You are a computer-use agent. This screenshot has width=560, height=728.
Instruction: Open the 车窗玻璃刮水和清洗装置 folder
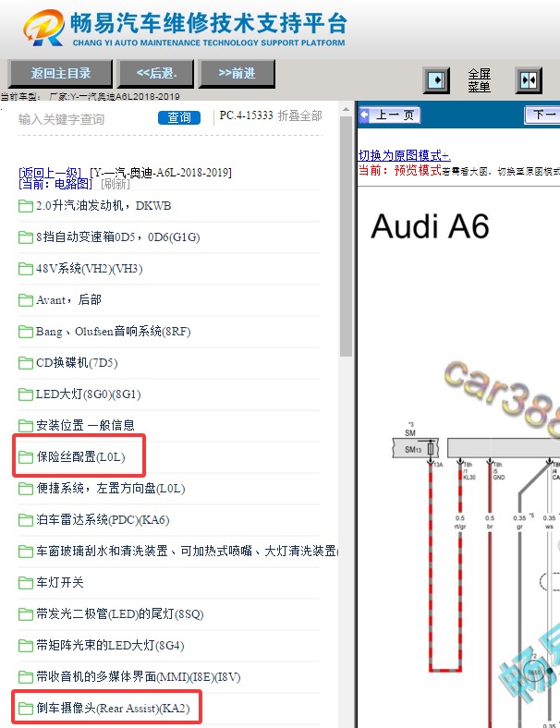[188, 552]
